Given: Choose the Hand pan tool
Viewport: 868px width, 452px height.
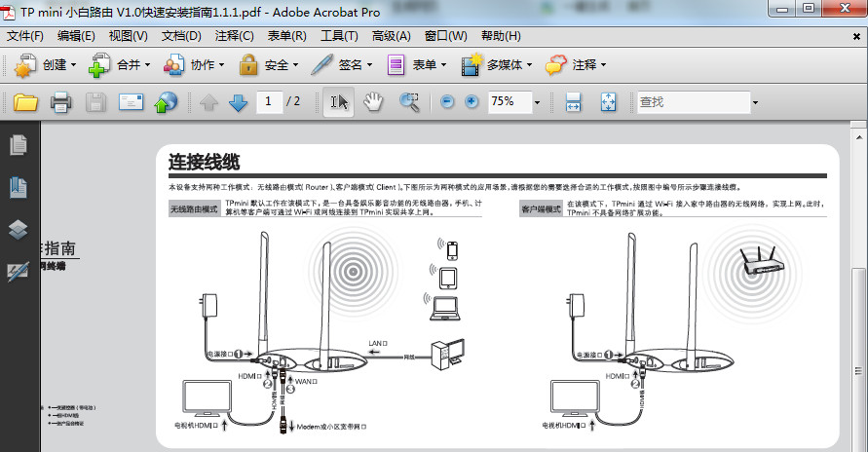Looking at the screenshot, I should click(373, 101).
